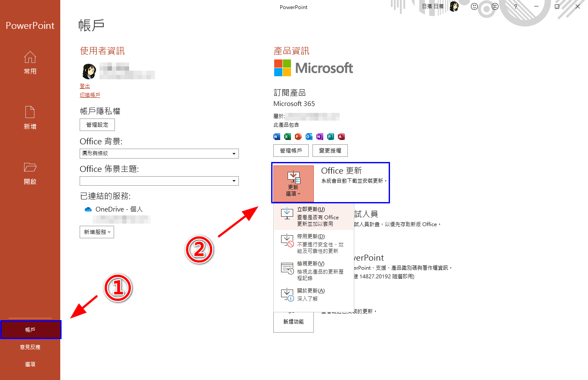Click the Word app icon
This screenshot has width=588, height=380.
pos(277,137)
